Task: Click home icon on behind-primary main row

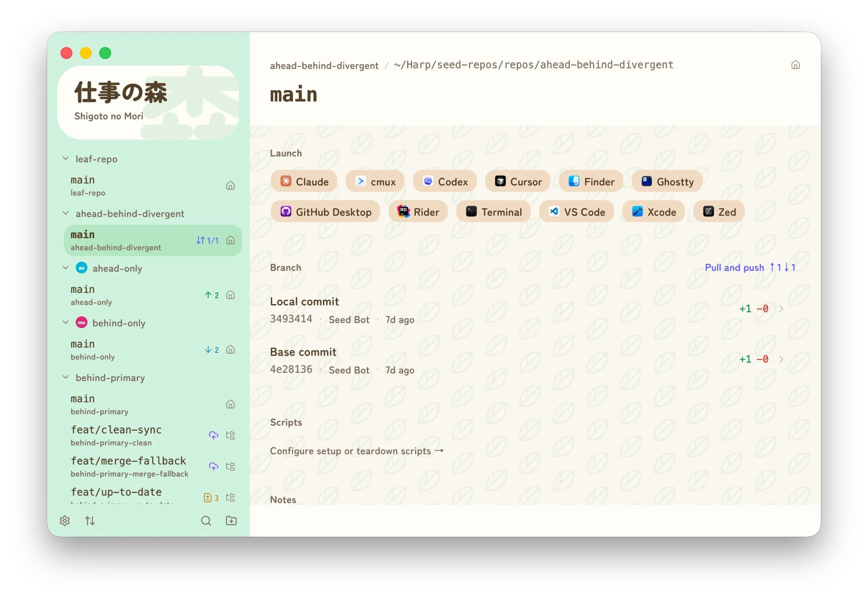Action: [x=230, y=404]
